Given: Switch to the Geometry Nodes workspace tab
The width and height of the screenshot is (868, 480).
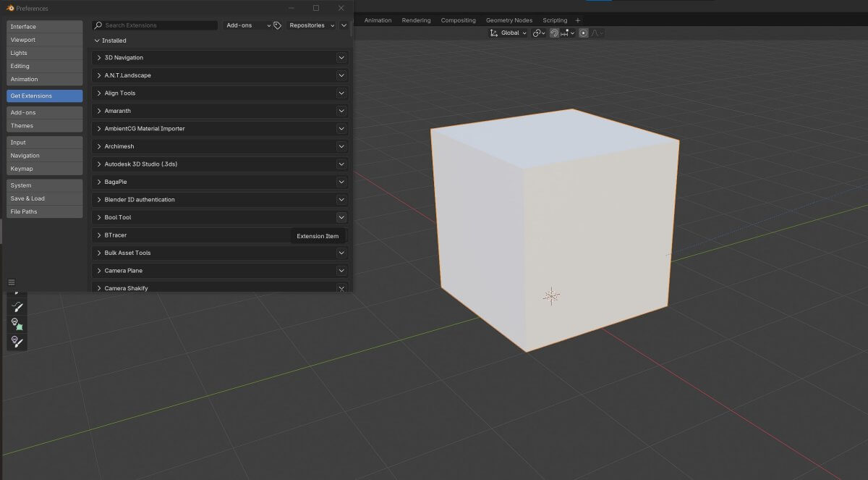Looking at the screenshot, I should click(x=509, y=20).
